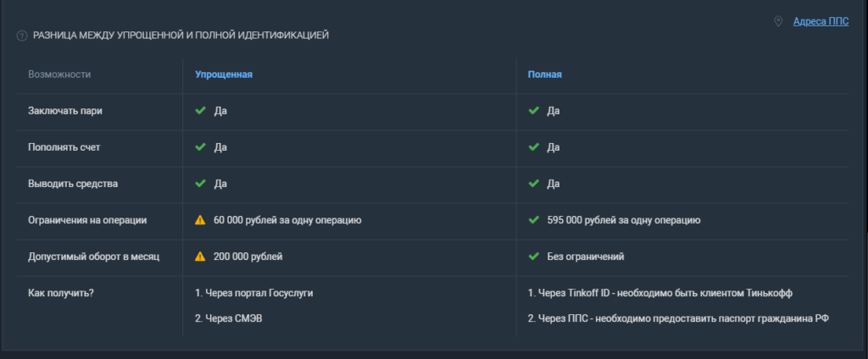Image resolution: width=868 pixels, height=359 pixels.
Task: Click warning triangle next to 60 000 рублей
Action: (x=200, y=220)
